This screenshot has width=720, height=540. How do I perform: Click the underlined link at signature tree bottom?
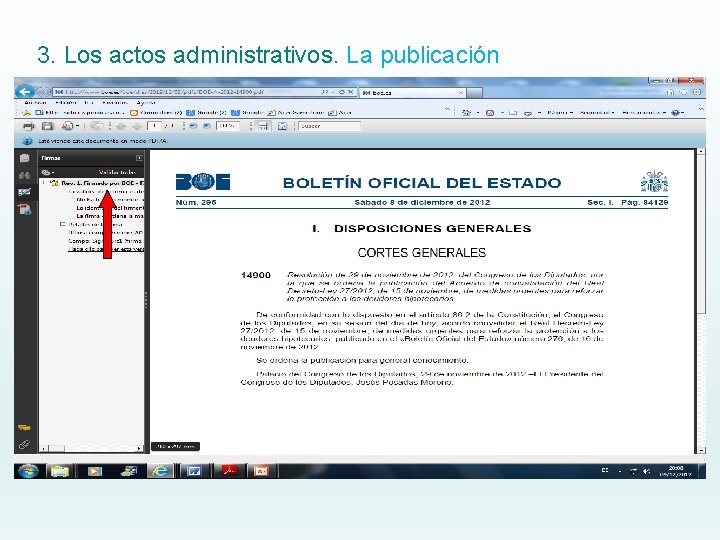click(x=106, y=249)
